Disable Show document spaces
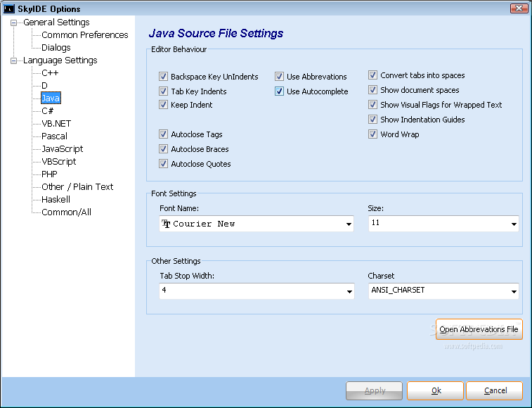532x408 pixels. [x=372, y=89]
